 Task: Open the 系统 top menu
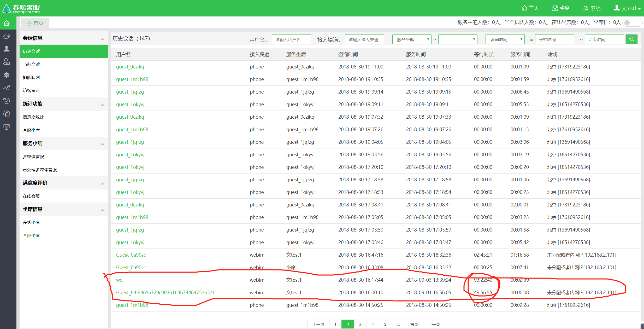pyautogui.click(x=592, y=8)
